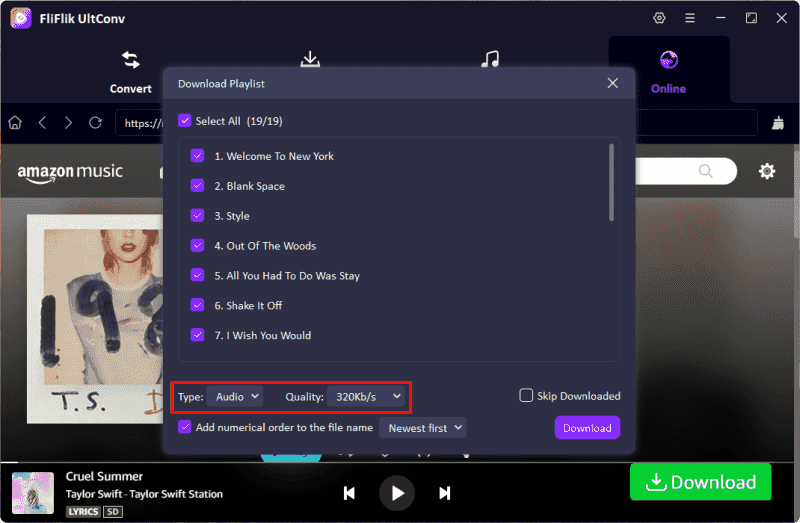The height and width of the screenshot is (523, 800).
Task: Close the Download Playlist dialog
Action: pyautogui.click(x=613, y=83)
